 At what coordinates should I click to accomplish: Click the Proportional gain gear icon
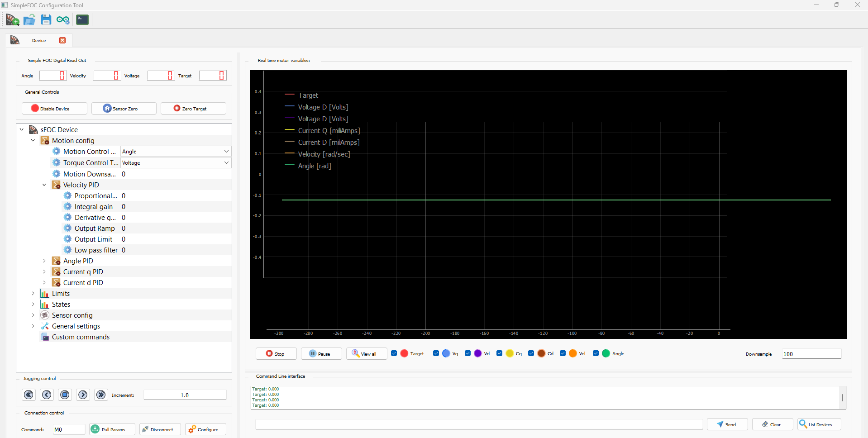click(x=67, y=195)
